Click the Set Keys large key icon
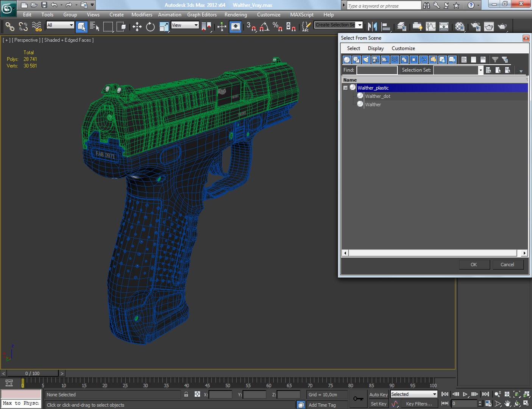Image resolution: width=532 pixels, height=409 pixels. coord(358,399)
